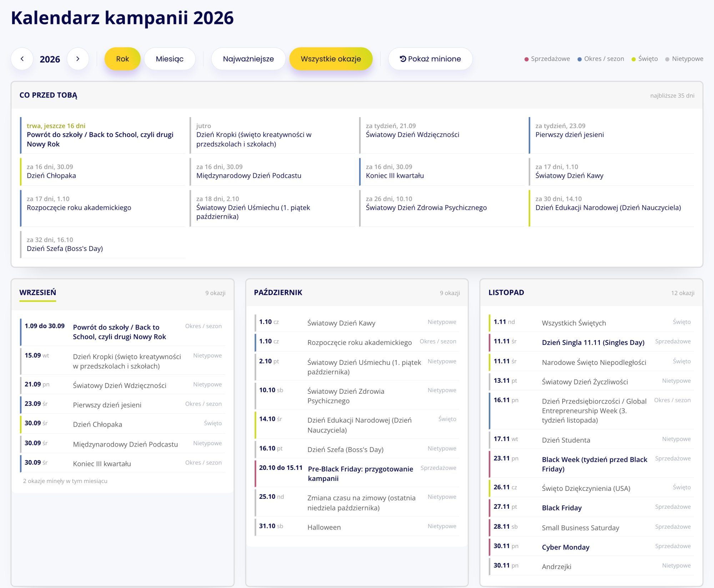The height and width of the screenshot is (588, 714).
Task: Go to next year with right chevron
Action: click(78, 59)
